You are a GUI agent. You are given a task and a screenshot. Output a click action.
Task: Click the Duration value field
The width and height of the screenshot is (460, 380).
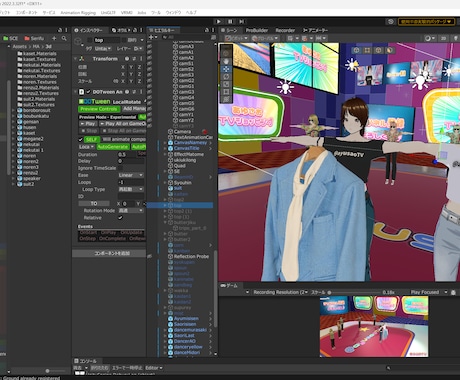click(x=127, y=155)
